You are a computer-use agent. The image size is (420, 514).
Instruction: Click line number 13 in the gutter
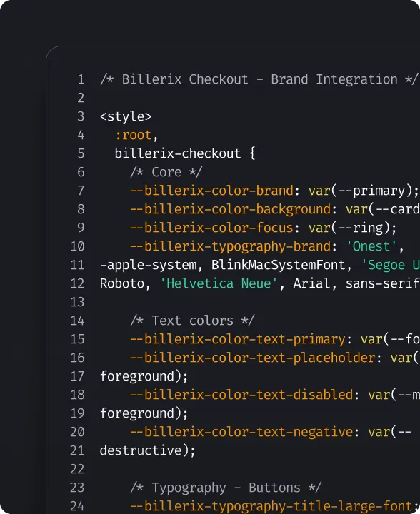[x=77, y=302]
